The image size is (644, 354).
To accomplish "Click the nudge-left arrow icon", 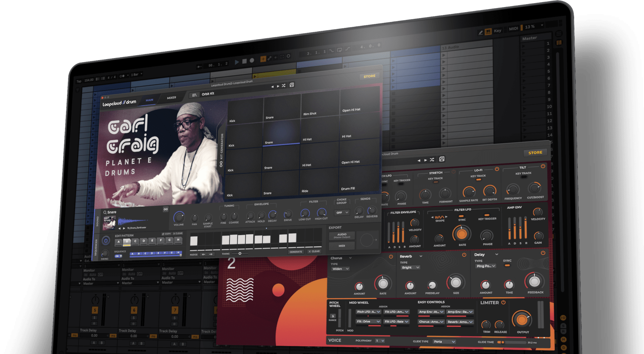I will pos(203,254).
